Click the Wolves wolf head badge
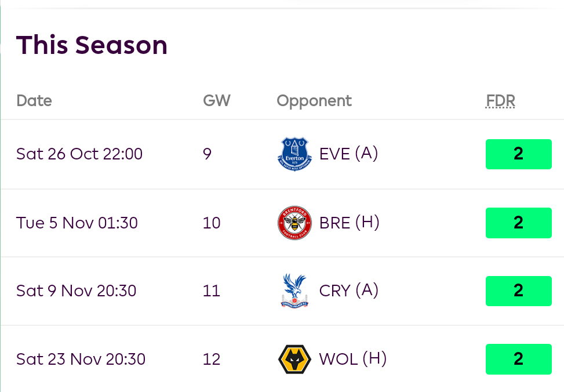The image size is (564, 392). (294, 359)
